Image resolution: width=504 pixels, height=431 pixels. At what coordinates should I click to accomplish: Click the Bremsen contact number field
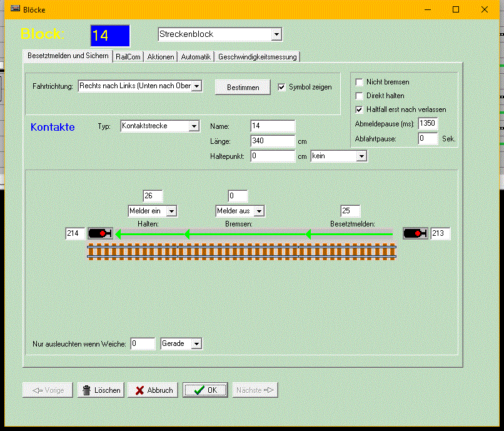coord(238,196)
